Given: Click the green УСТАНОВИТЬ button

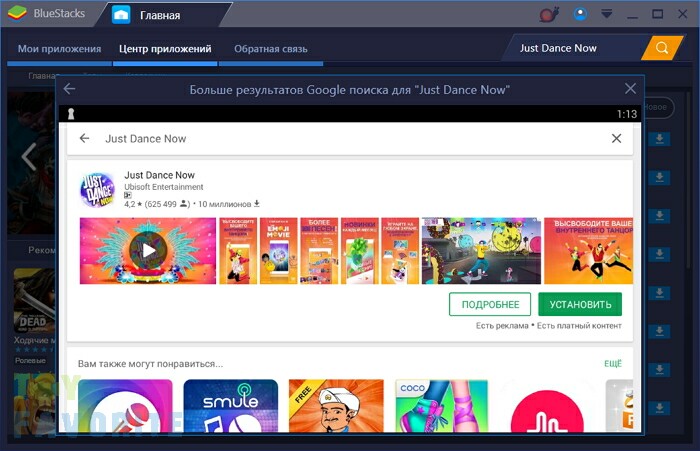Looking at the screenshot, I should coord(580,304).
